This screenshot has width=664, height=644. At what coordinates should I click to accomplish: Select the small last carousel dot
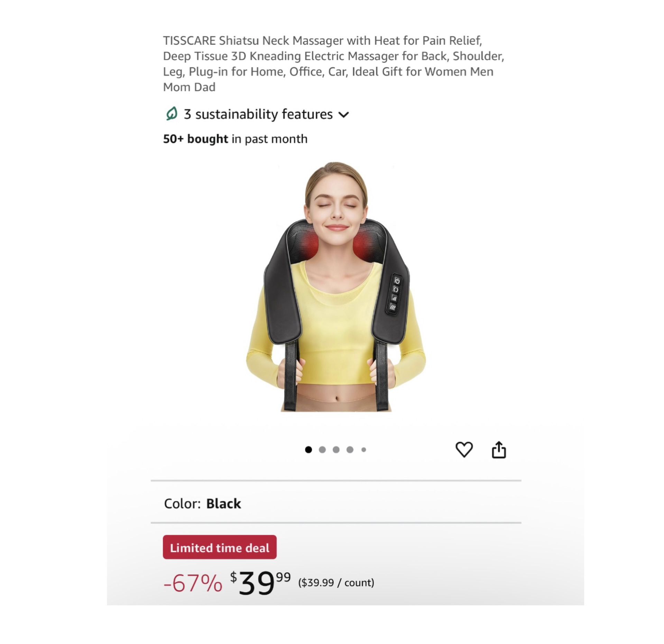(364, 450)
